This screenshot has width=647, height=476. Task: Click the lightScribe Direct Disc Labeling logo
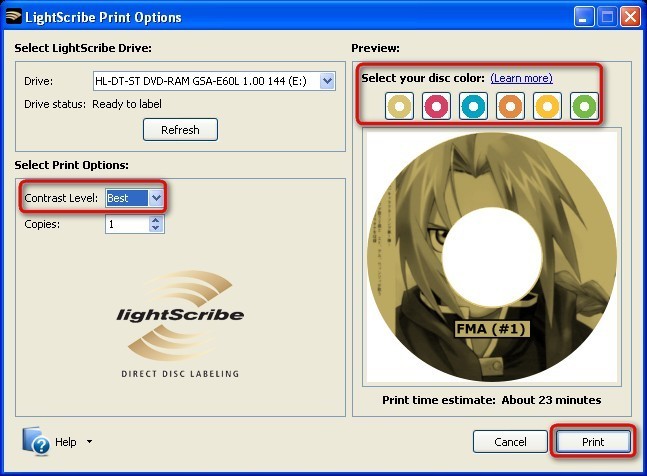point(180,324)
